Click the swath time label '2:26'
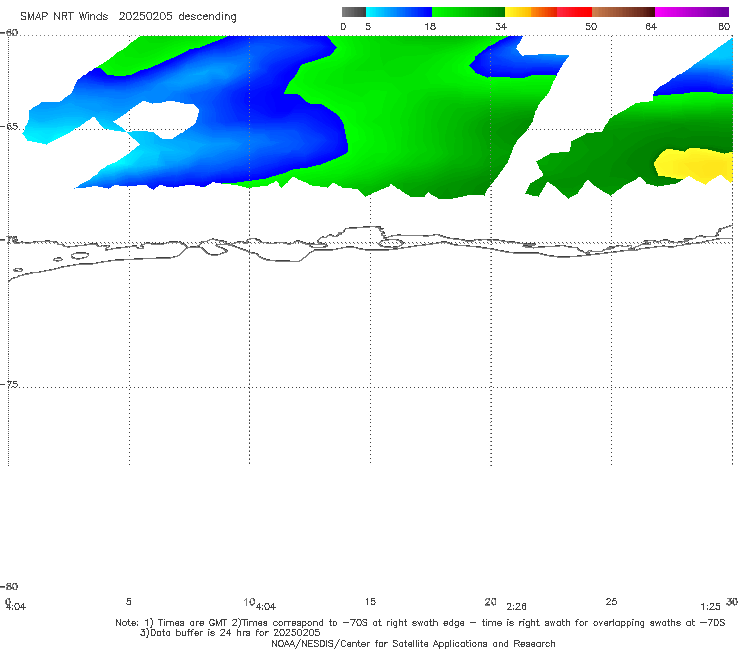This screenshot has height=650, width=740. [x=516, y=607]
